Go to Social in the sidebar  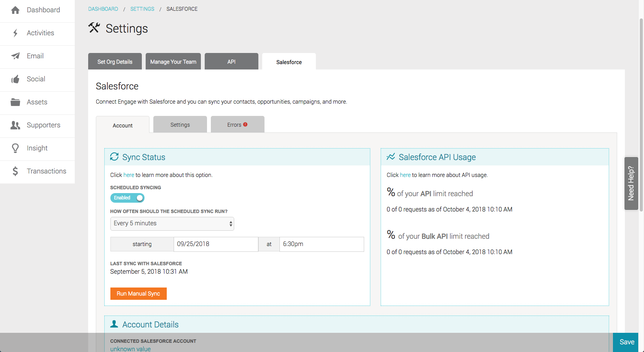pos(37,80)
